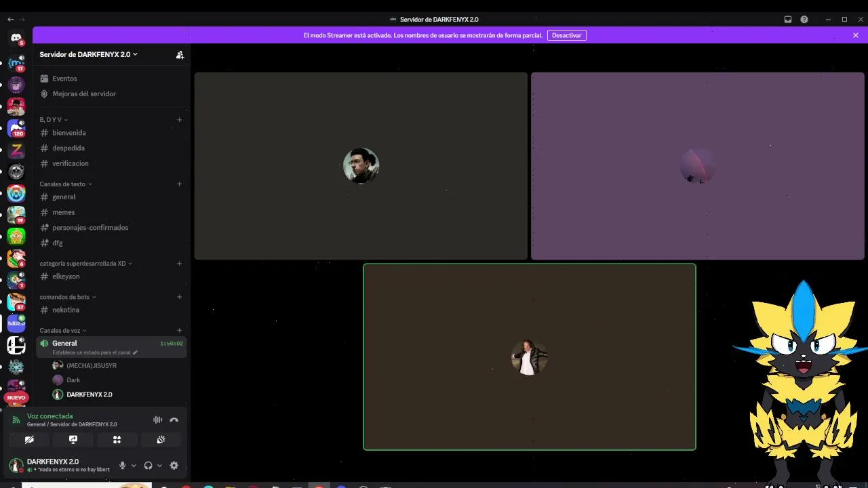
Task: Open microphone input options arrow
Action: coord(134,466)
